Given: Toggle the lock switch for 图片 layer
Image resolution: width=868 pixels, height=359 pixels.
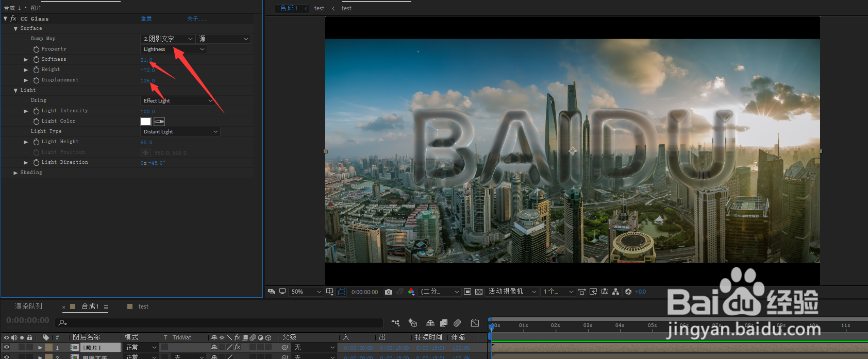Looking at the screenshot, I should 30,348.
